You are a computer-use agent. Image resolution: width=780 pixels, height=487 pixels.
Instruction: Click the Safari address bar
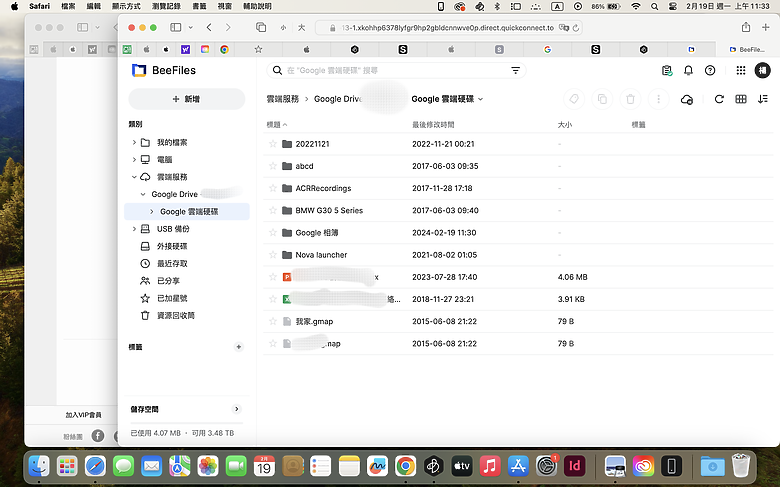tap(447, 28)
